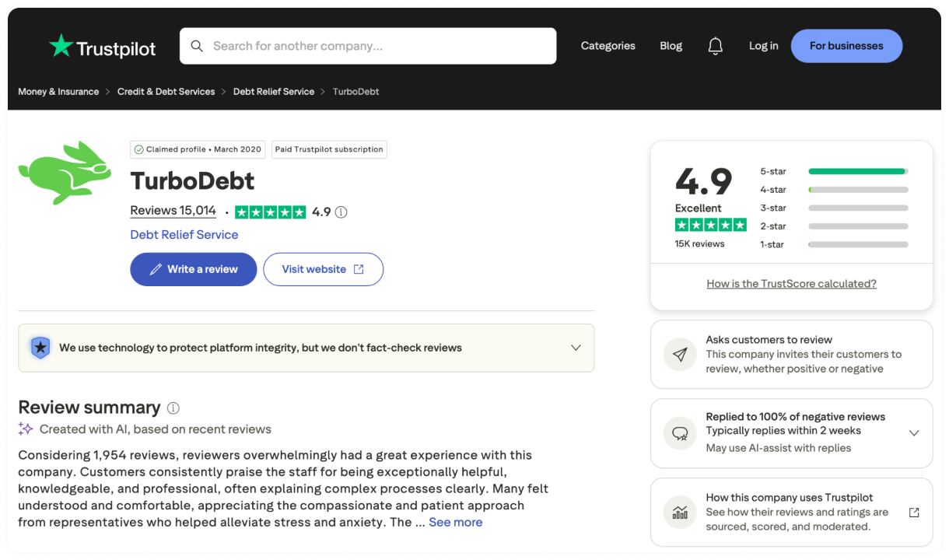Open the Asks customers to review card
Screen dimensions: 949x560
point(791,354)
